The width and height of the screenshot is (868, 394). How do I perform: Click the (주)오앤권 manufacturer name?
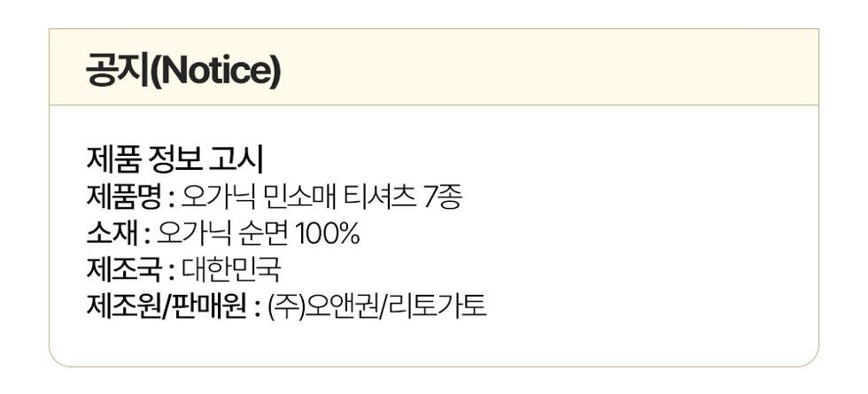tap(324, 307)
